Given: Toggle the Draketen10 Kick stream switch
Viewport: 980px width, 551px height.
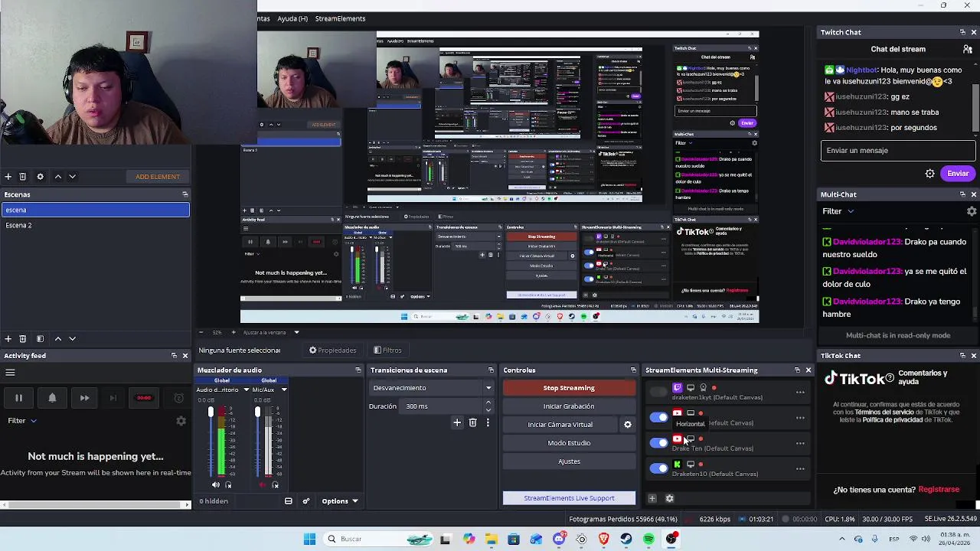Looking at the screenshot, I should click(658, 468).
